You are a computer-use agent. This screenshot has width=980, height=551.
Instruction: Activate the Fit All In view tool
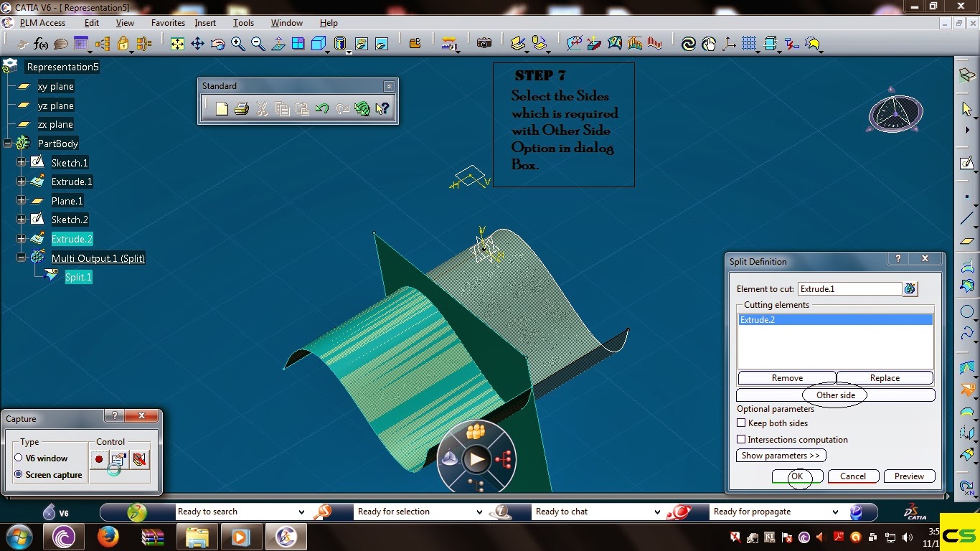pyautogui.click(x=177, y=43)
